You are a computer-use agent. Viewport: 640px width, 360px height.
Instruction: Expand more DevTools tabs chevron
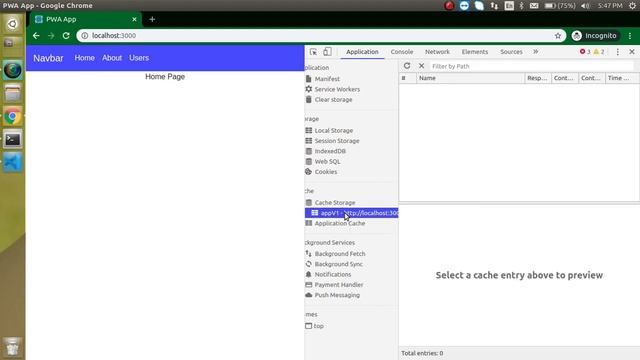pos(536,52)
